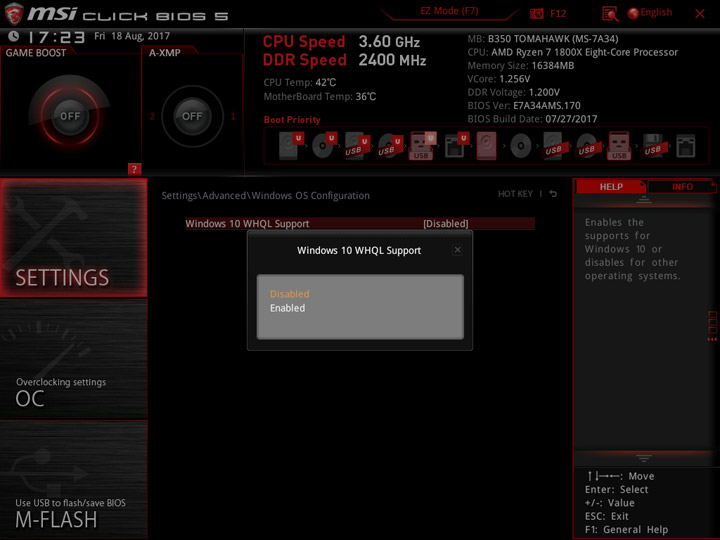Image resolution: width=720 pixels, height=540 pixels.
Task: Select the UEFI CD/DVD boot device icon
Action: coord(324,146)
